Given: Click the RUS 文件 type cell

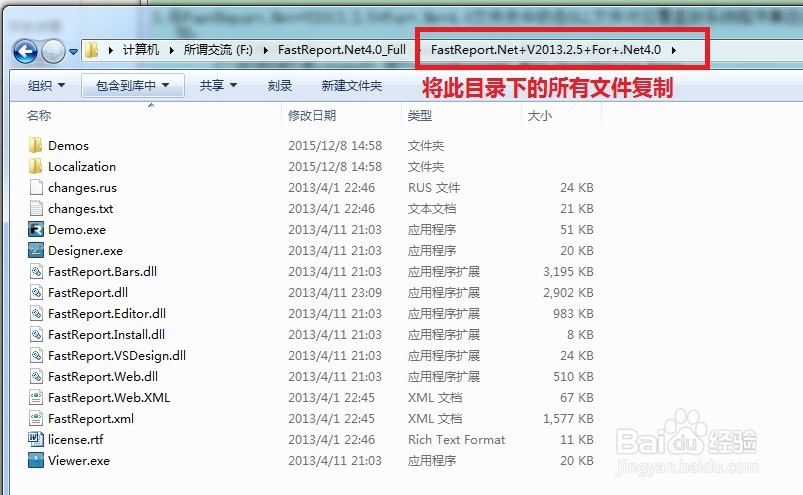Looking at the screenshot, I should tap(434, 188).
